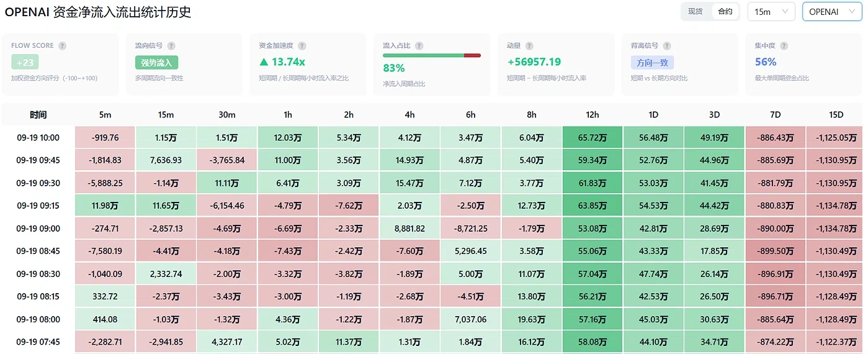Click the -1,122.37万 cell

[836, 342]
